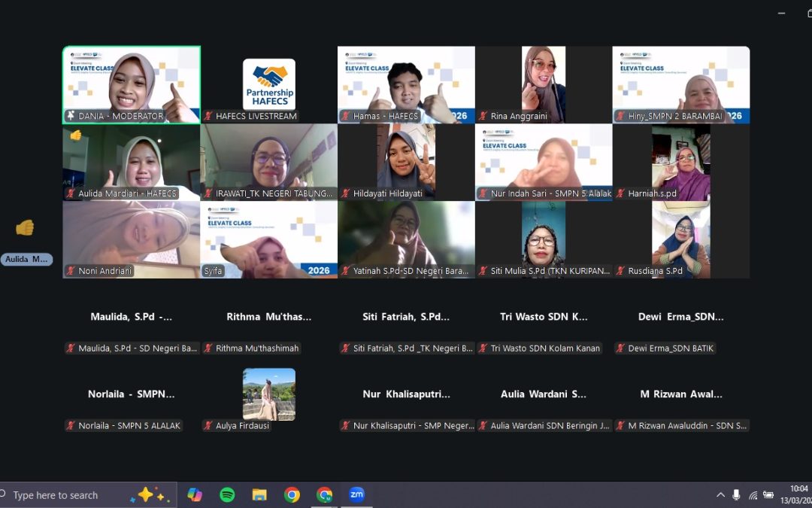Click the muted mic icon beside Aulya Firdausi

[x=208, y=425]
